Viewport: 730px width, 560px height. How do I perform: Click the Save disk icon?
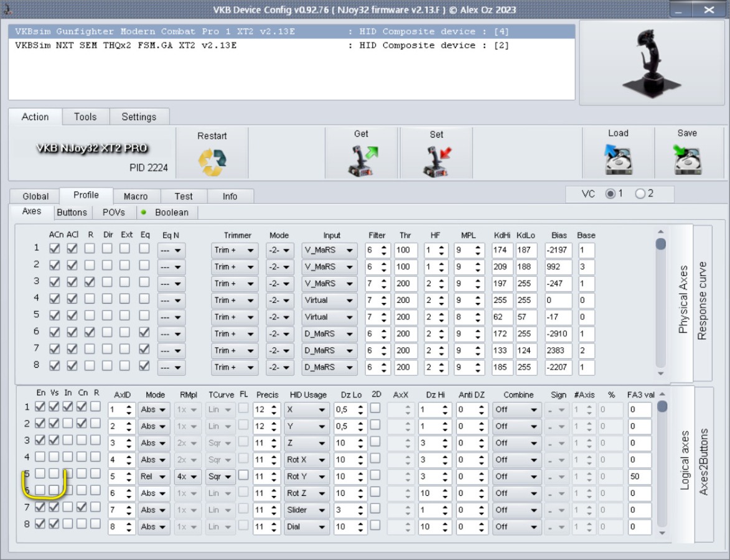click(x=687, y=161)
